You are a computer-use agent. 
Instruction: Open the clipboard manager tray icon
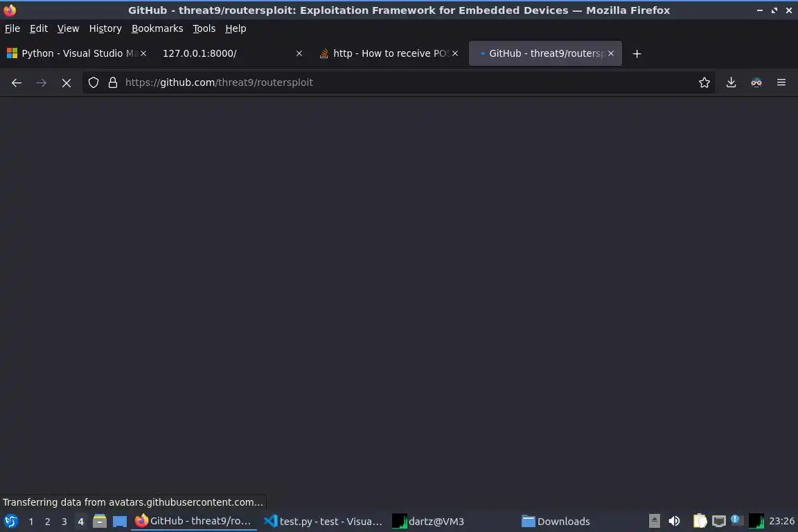tap(700, 522)
